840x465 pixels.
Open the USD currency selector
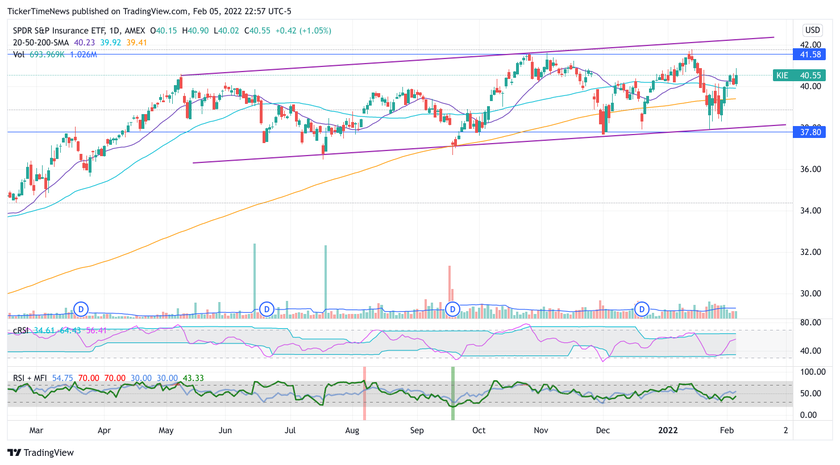(x=813, y=30)
